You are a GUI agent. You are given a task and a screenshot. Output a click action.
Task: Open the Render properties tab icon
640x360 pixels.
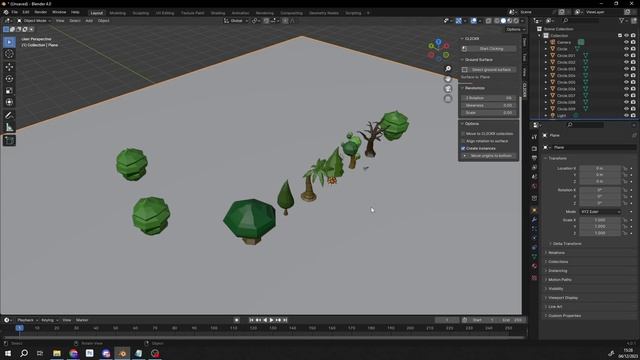coord(534,148)
